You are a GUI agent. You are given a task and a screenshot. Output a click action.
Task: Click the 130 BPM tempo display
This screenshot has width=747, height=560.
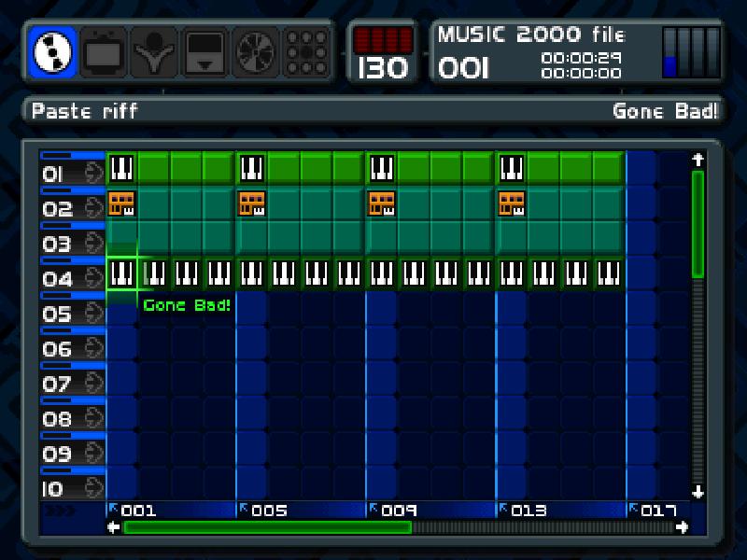click(383, 67)
